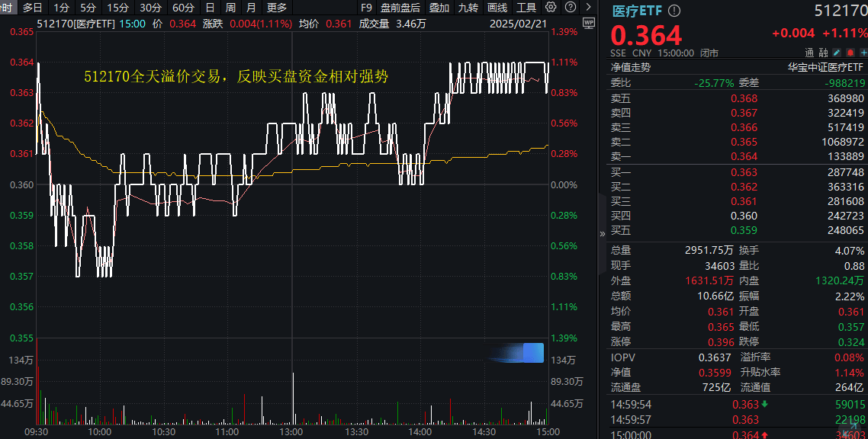Select 买一 price 0.363
The height and width of the screenshot is (439, 868).
coord(744,172)
